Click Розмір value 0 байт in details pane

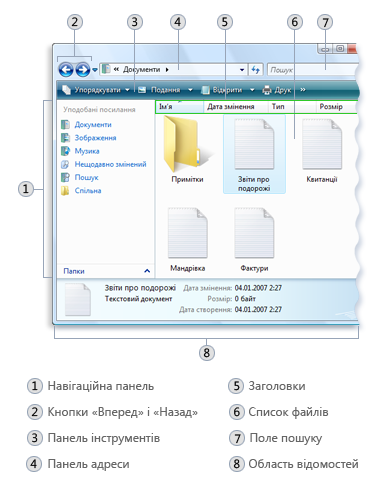245,299
